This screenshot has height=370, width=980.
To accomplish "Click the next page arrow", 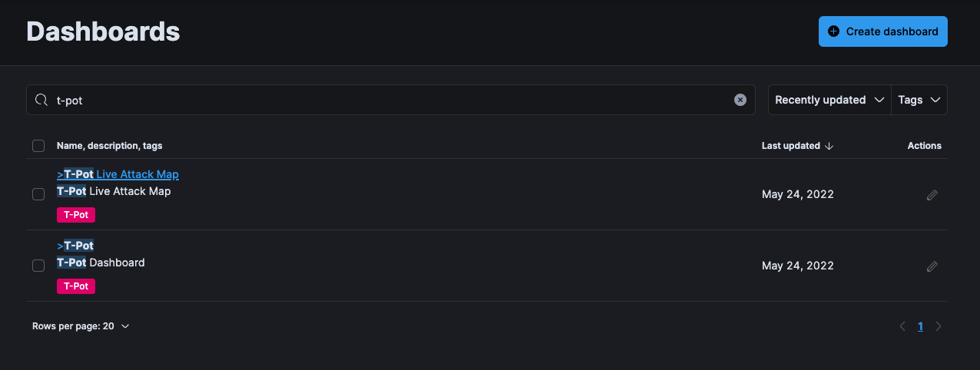I will click(939, 326).
